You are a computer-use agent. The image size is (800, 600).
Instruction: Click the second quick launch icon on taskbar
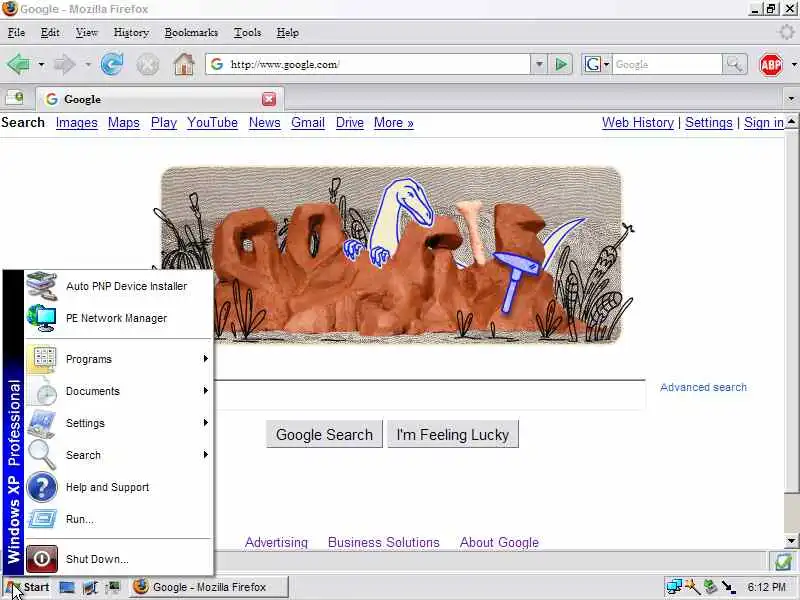pos(90,587)
